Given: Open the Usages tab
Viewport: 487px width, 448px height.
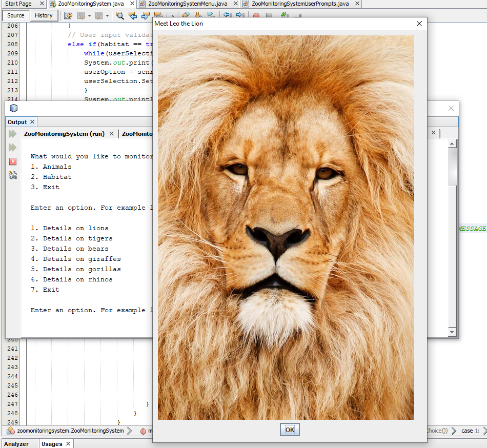Looking at the screenshot, I should [52, 444].
